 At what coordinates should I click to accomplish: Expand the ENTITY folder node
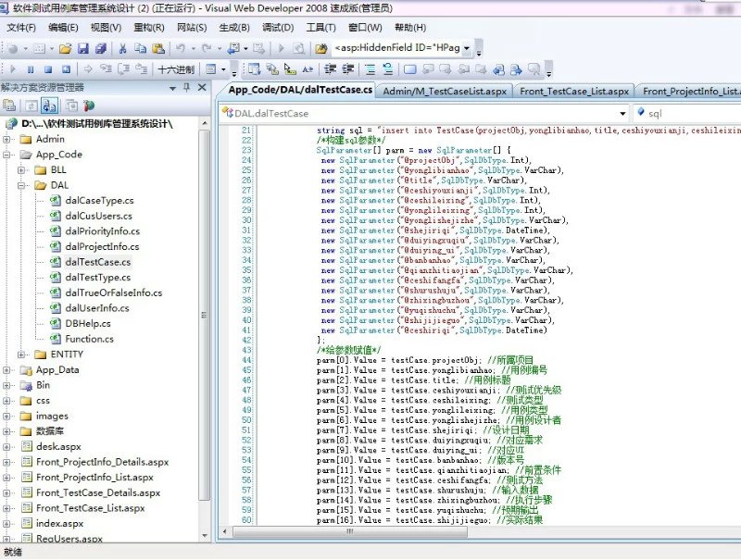point(20,355)
